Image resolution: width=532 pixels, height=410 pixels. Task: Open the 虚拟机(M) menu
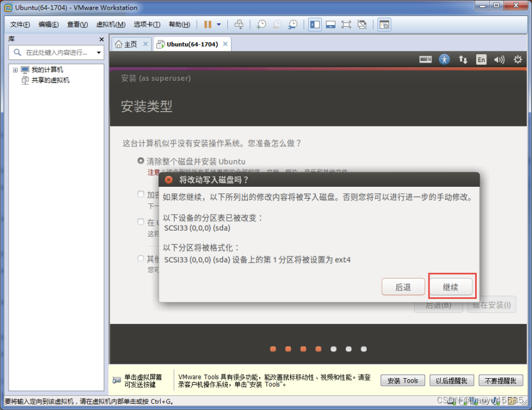(x=111, y=24)
